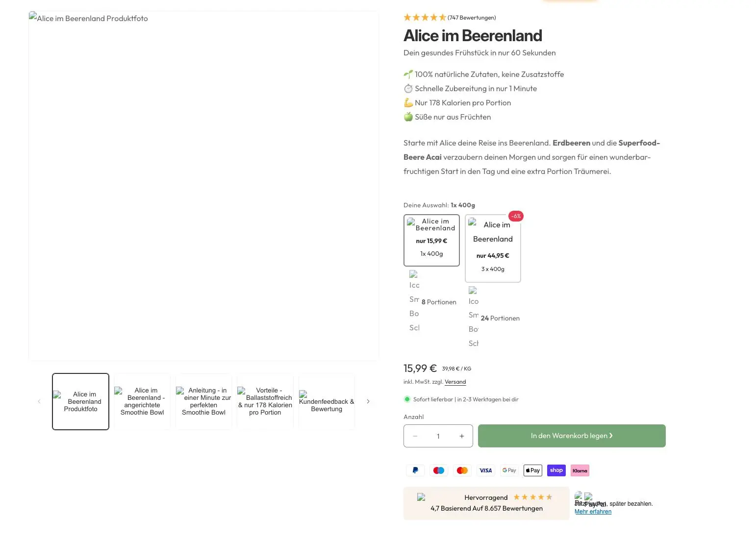The width and height of the screenshot is (756, 542).
Task: Select the PayPal payment icon
Action: click(415, 470)
